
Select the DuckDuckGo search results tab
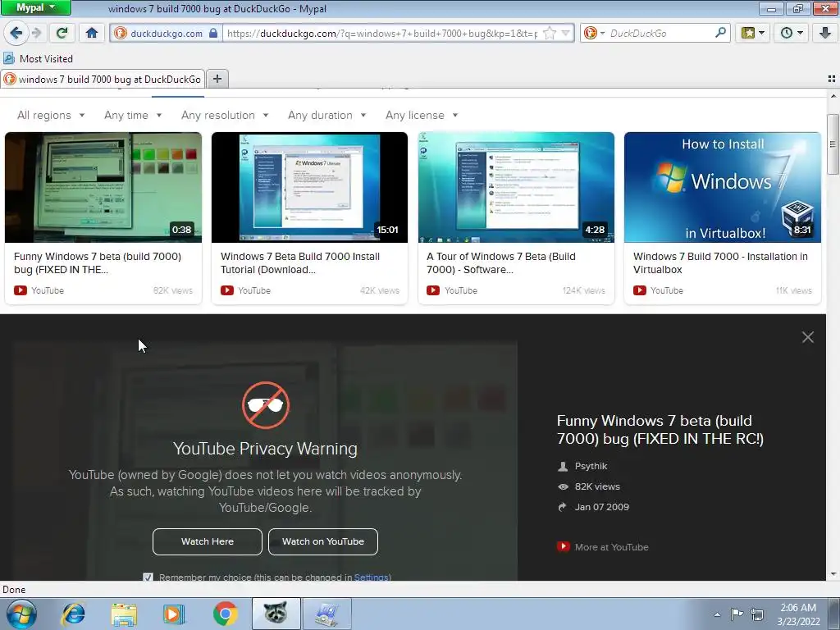coord(103,80)
